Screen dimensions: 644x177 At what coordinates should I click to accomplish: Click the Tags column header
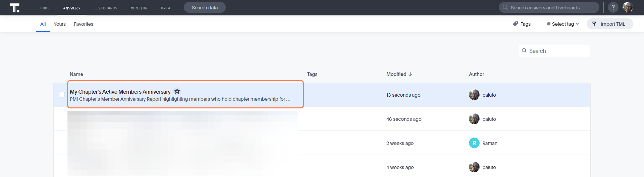click(x=312, y=74)
